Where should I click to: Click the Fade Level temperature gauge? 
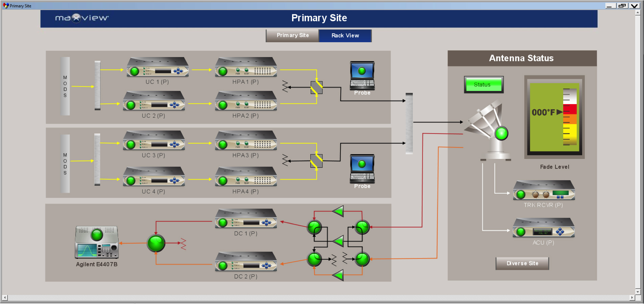pos(554,117)
